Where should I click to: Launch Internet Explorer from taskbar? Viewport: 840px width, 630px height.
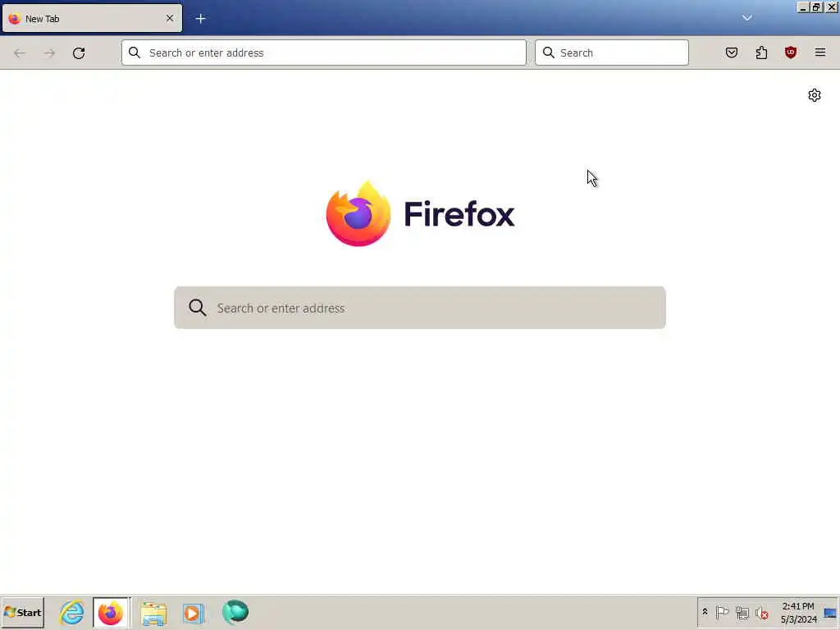(72, 612)
